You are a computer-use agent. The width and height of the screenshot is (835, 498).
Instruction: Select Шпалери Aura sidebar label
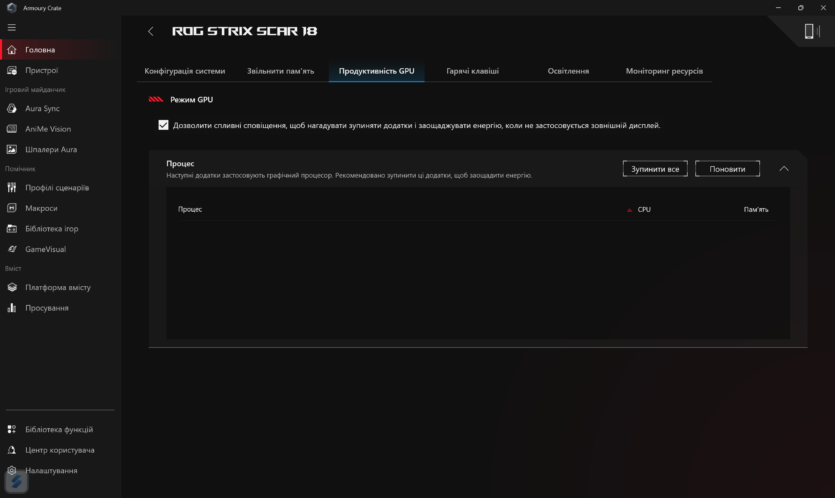51,150
